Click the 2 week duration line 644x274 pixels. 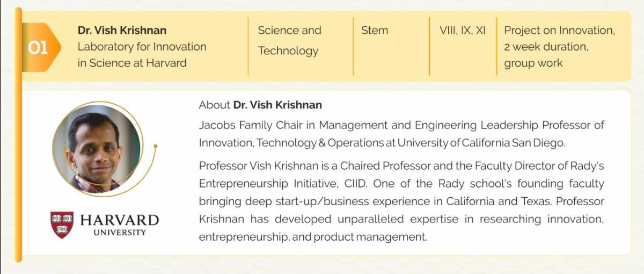546,47
